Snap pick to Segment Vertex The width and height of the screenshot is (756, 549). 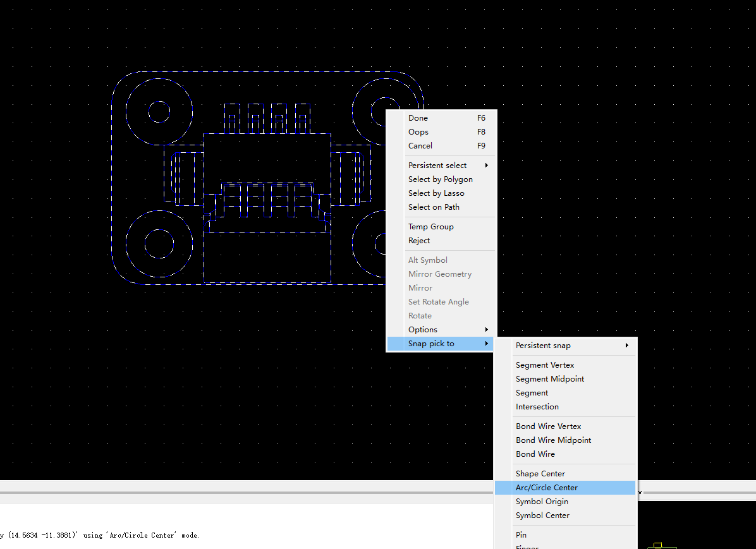point(566,365)
